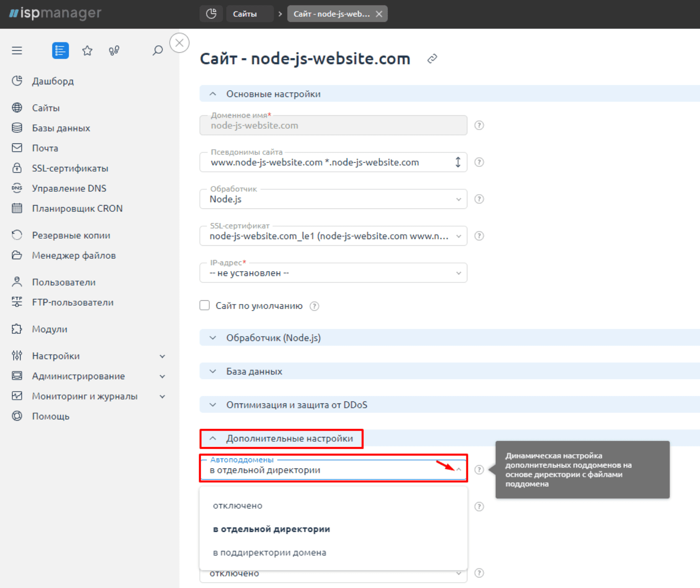Open sidebar search magnifier icon
The height and width of the screenshot is (588, 700).
(158, 51)
